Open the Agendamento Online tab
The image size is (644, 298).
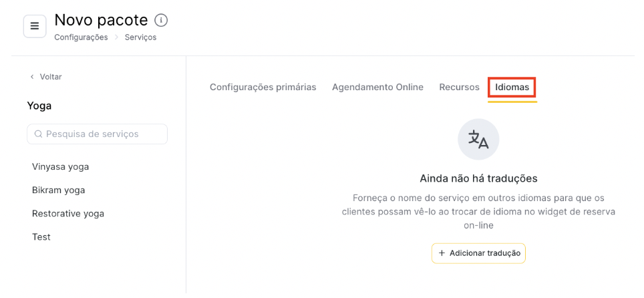(377, 87)
